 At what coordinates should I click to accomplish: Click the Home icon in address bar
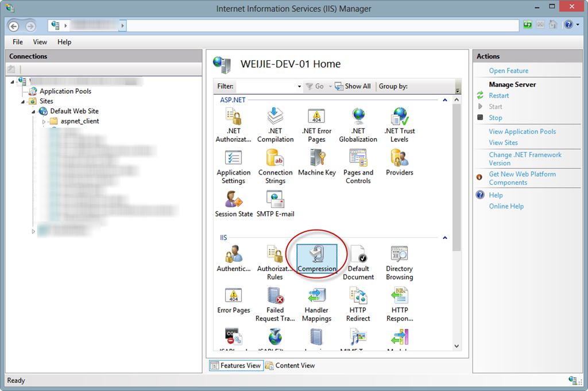553,25
